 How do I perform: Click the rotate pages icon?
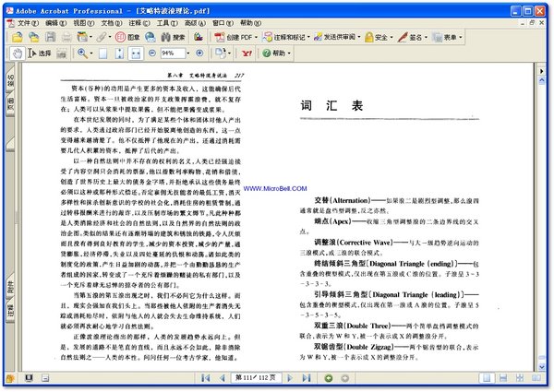coord(221,53)
